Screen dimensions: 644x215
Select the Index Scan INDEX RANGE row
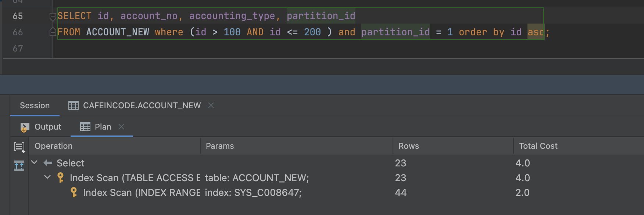[142, 193]
